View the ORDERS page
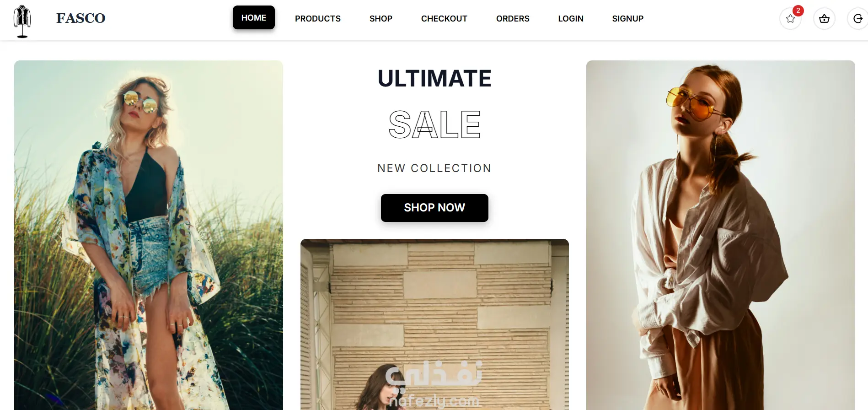Screen dimensions: 868x410 pyautogui.click(x=513, y=19)
